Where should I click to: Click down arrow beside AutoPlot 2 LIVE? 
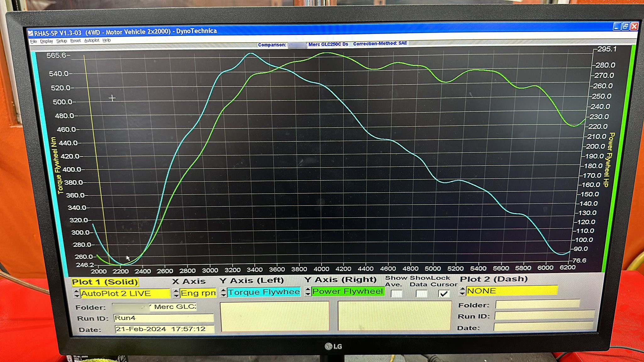[x=77, y=296]
